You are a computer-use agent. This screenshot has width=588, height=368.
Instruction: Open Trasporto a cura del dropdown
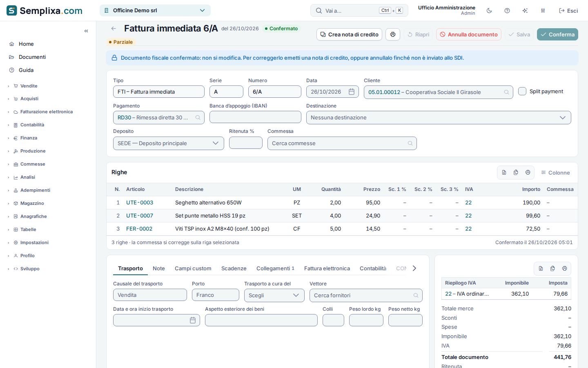274,296
